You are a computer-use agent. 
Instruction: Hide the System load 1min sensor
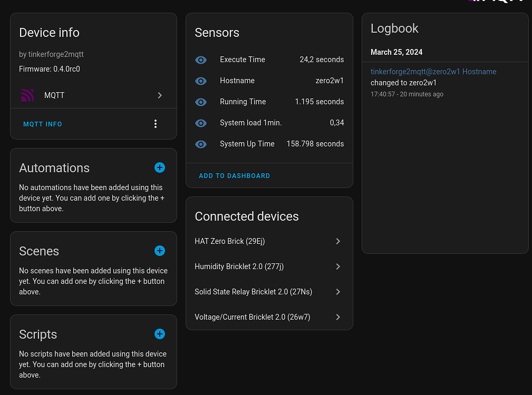201,123
